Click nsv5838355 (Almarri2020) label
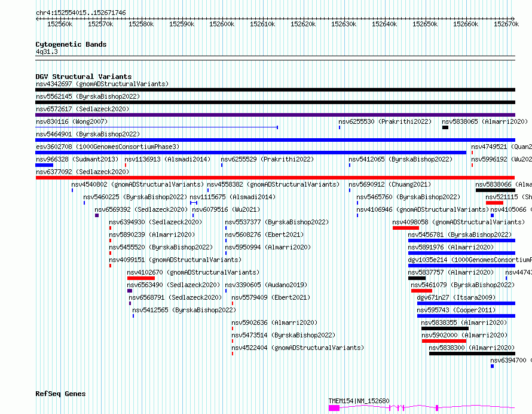 click(x=464, y=322)
